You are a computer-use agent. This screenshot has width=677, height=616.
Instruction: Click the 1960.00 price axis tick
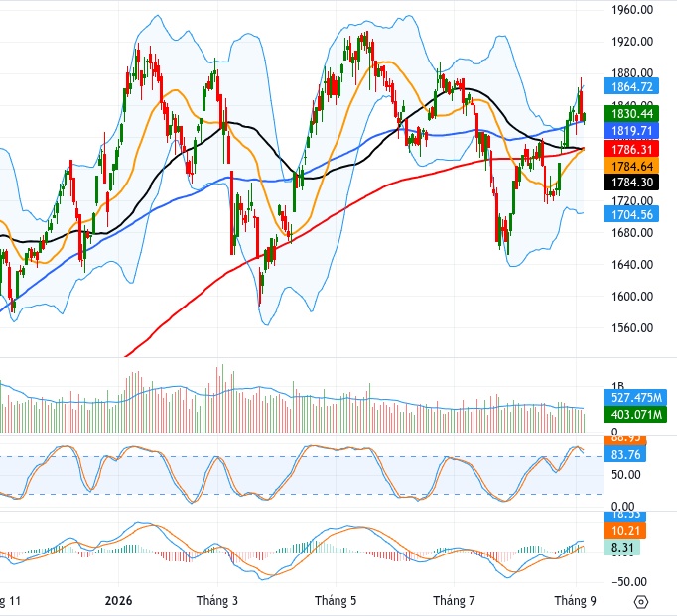[632, 10]
